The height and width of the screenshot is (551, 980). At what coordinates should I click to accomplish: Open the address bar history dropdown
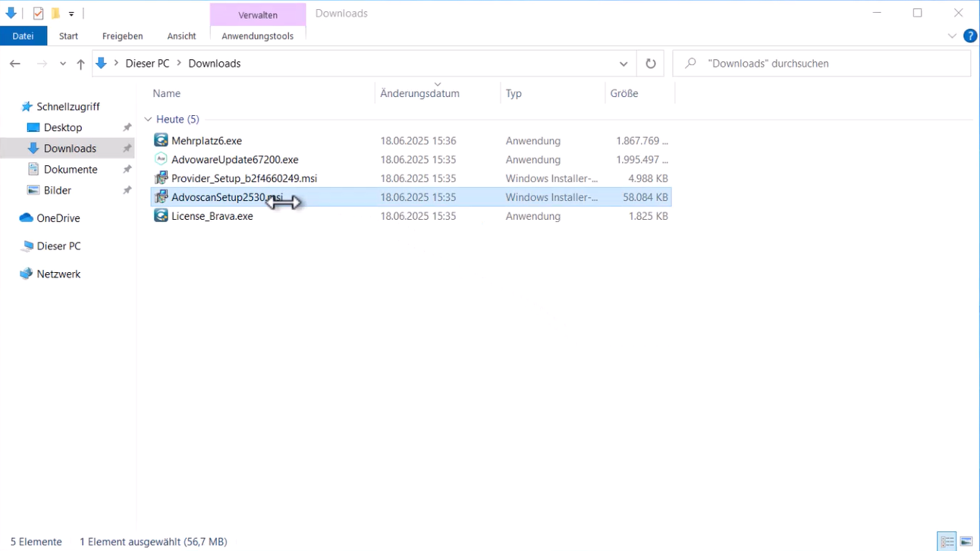click(x=623, y=64)
